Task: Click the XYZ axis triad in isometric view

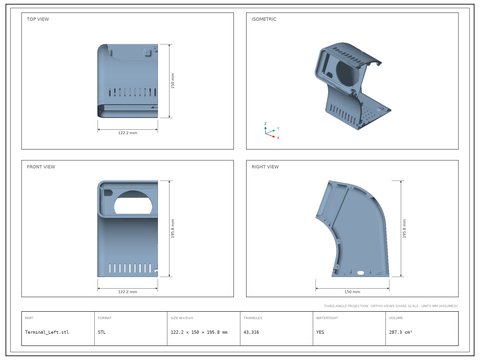Action: coord(271,131)
